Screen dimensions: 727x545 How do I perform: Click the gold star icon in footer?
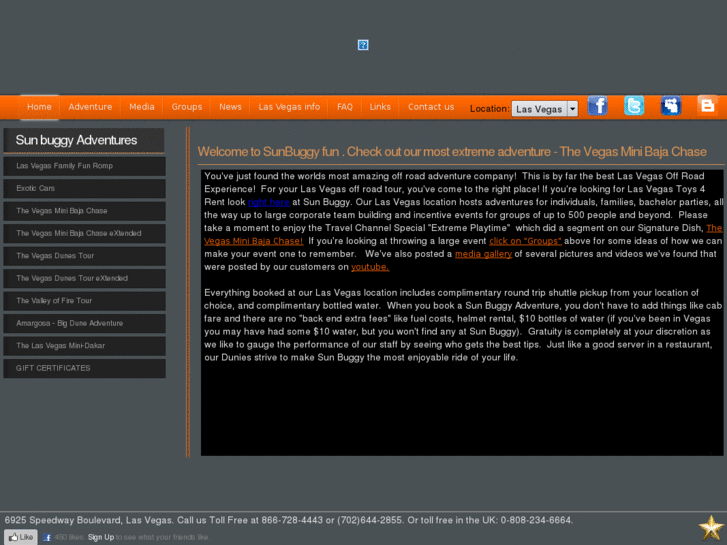coord(711,528)
